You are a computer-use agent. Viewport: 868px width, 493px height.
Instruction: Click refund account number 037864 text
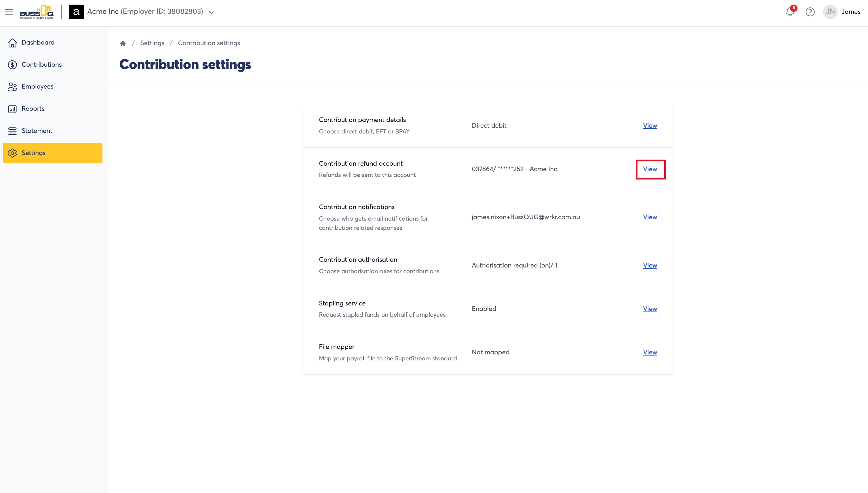[x=514, y=169]
